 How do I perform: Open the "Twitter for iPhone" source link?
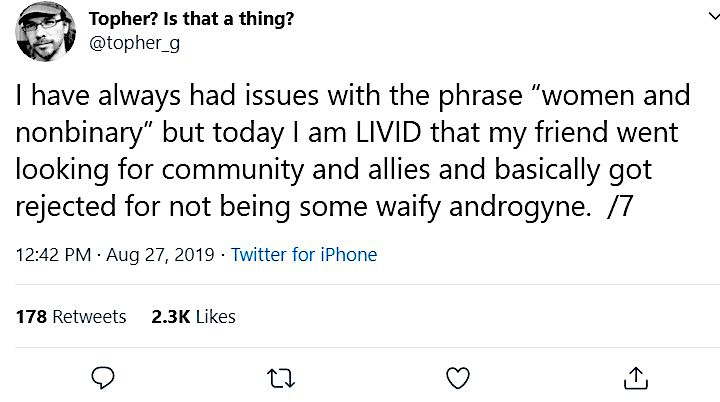(304, 255)
